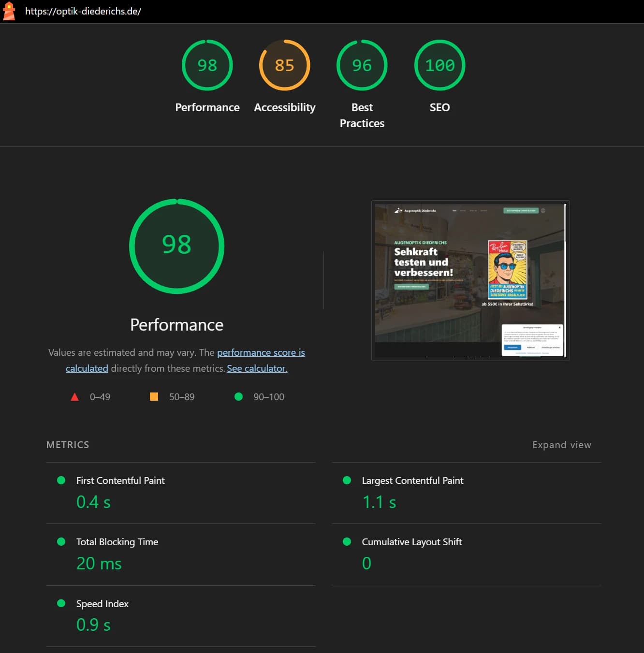Jump to the Accessibility 85 score gauge
Viewport: 644px width, 653px height.
tap(284, 65)
